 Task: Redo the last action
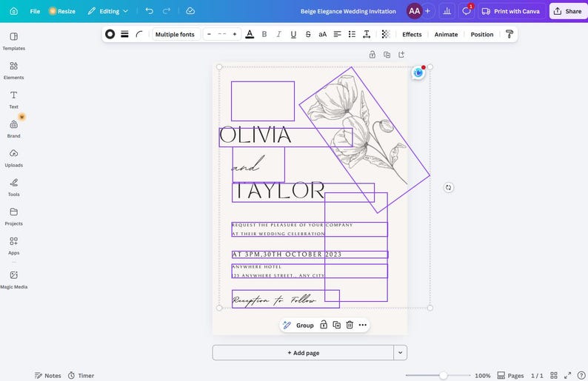pyautogui.click(x=167, y=11)
